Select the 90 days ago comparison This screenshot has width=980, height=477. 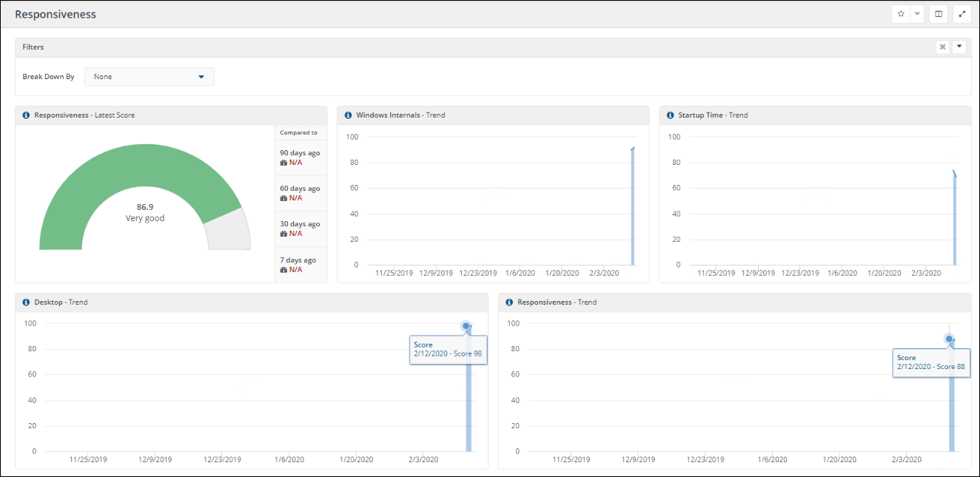pos(300,158)
